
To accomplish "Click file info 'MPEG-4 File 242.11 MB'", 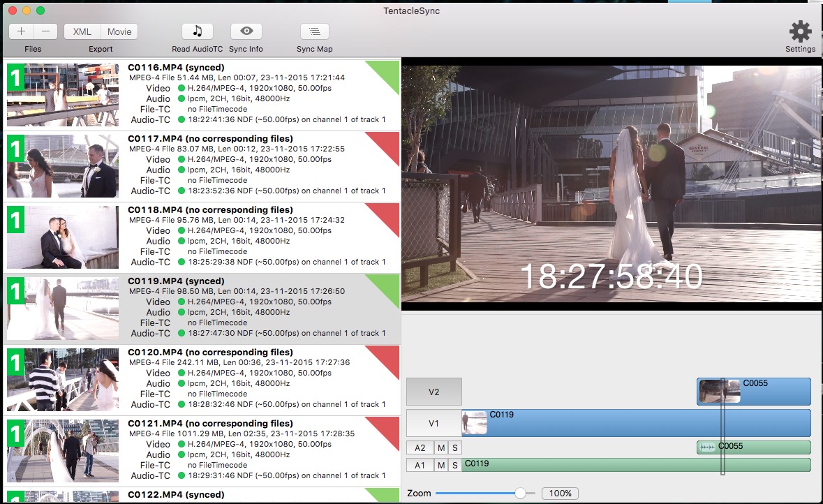I will tap(174, 362).
